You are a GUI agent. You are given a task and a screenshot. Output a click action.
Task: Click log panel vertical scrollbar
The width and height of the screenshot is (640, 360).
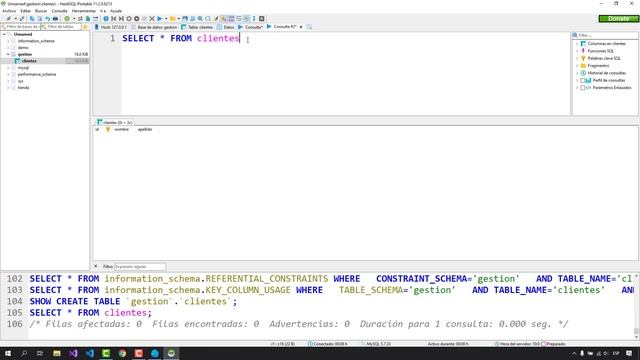(x=636, y=306)
